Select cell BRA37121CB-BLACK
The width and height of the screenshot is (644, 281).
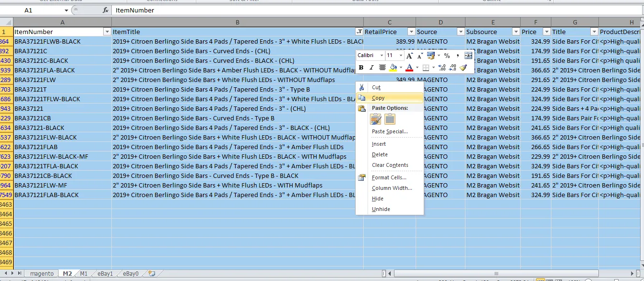point(62,176)
